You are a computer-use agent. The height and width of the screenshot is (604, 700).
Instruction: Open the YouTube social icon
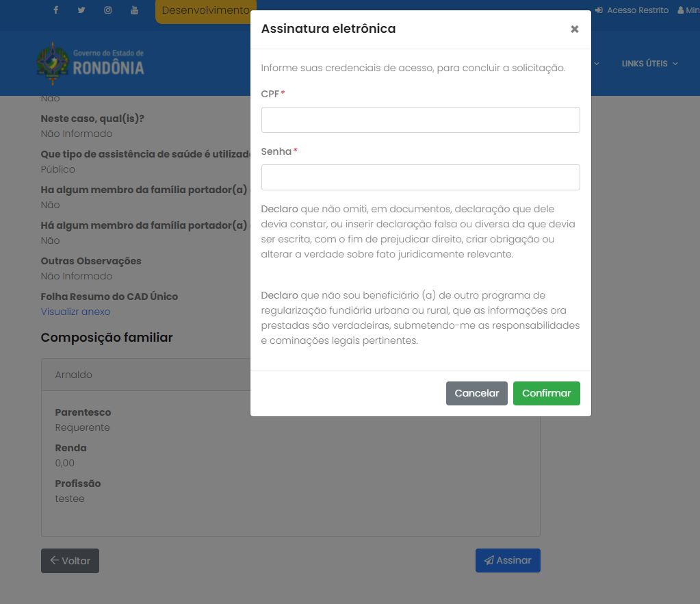click(x=134, y=10)
